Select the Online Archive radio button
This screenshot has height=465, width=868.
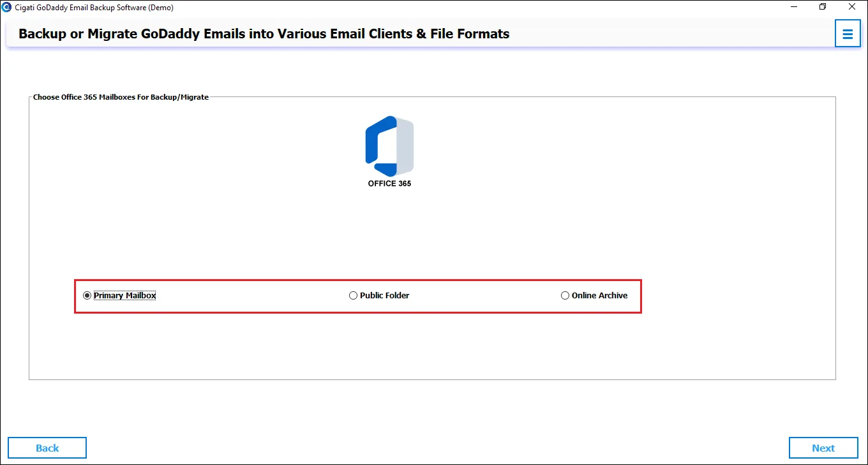pyautogui.click(x=565, y=296)
